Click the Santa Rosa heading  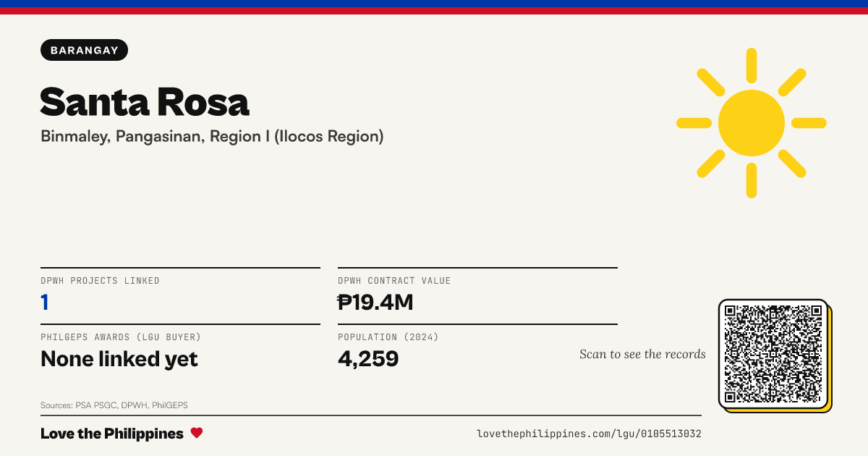[x=145, y=102]
